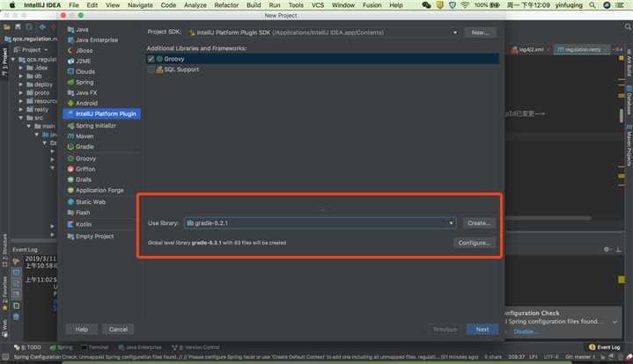Click Cancel button
The image size is (633, 364).
pyautogui.click(x=118, y=330)
